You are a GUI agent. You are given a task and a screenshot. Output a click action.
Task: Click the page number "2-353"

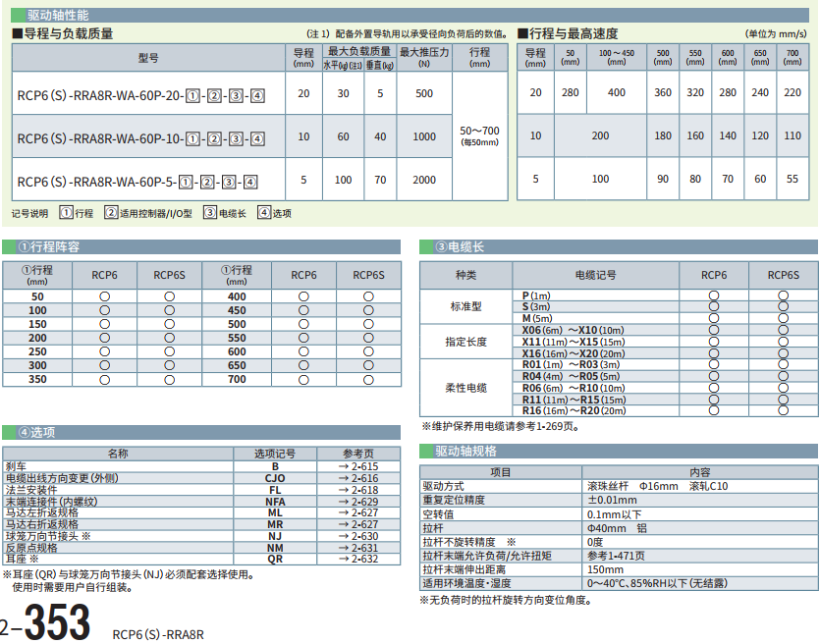click(45, 622)
